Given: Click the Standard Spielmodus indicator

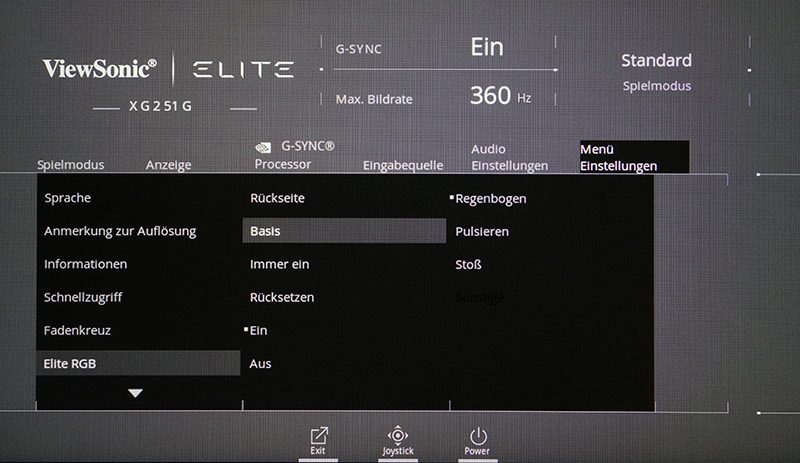Looking at the screenshot, I should pos(657,72).
